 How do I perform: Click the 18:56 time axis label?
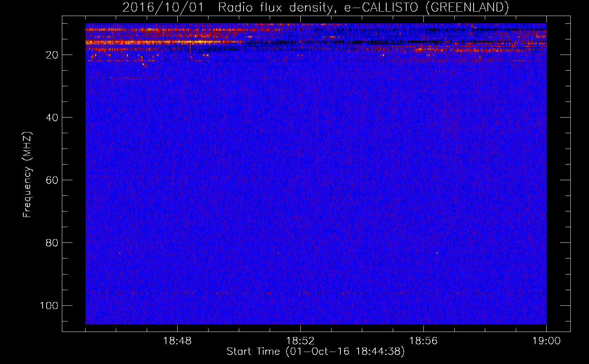[x=423, y=341]
